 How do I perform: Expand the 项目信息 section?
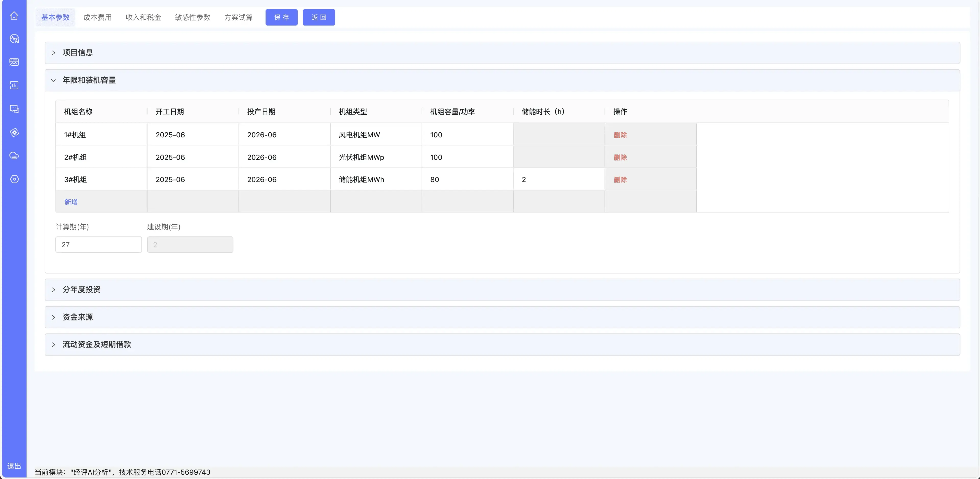[x=78, y=53]
